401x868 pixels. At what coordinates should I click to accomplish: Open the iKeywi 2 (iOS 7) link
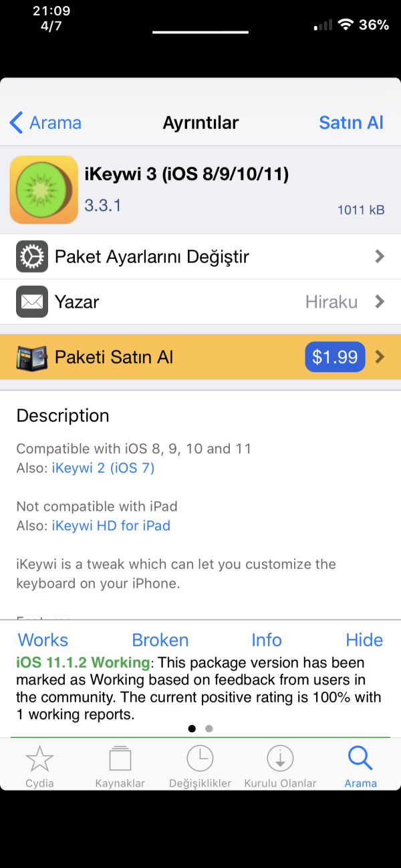(103, 468)
